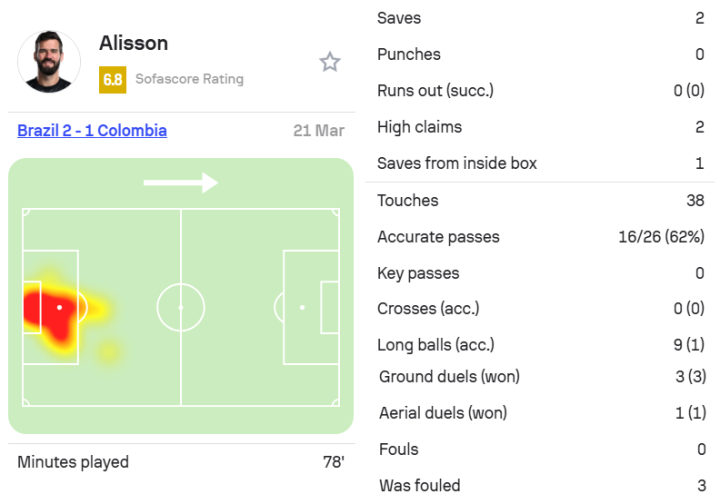Click the pitch center circle

pyautogui.click(x=181, y=307)
